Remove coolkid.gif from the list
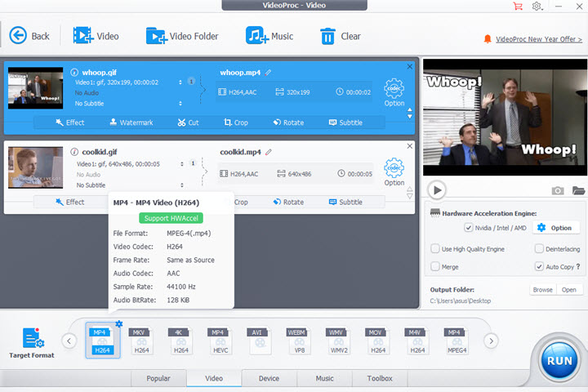 pos(409,146)
